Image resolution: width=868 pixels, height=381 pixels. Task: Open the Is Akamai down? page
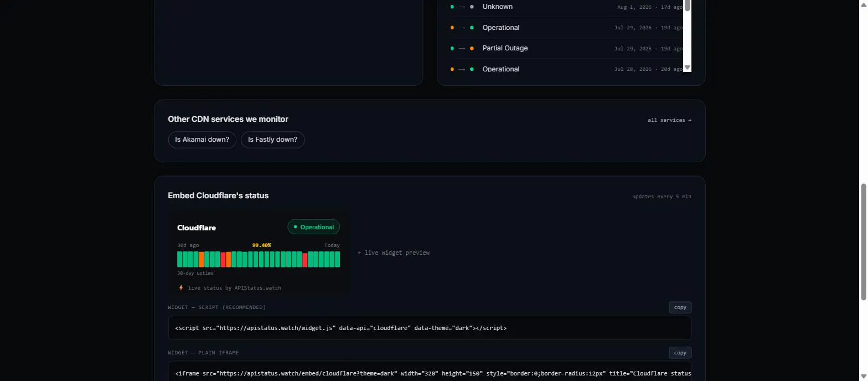(x=202, y=140)
